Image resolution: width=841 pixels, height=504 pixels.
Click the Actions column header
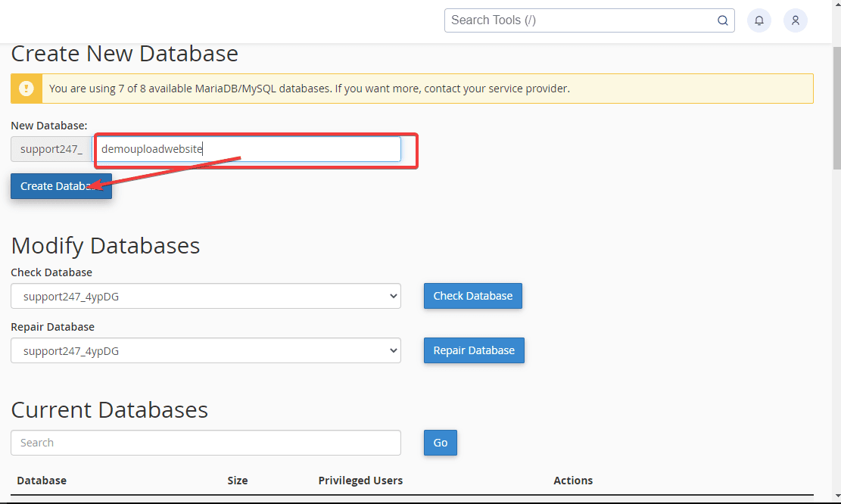pos(572,481)
